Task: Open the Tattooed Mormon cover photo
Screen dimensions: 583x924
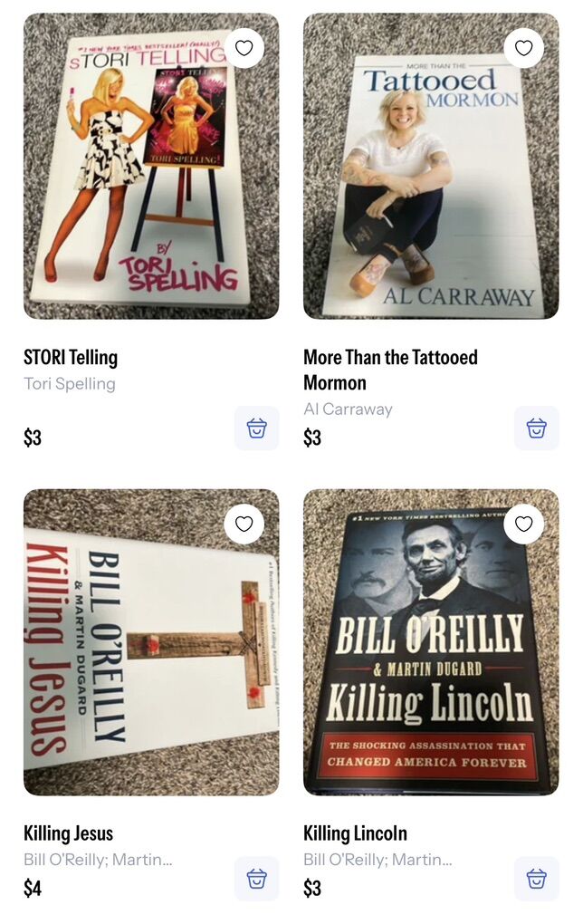Action: (431, 166)
